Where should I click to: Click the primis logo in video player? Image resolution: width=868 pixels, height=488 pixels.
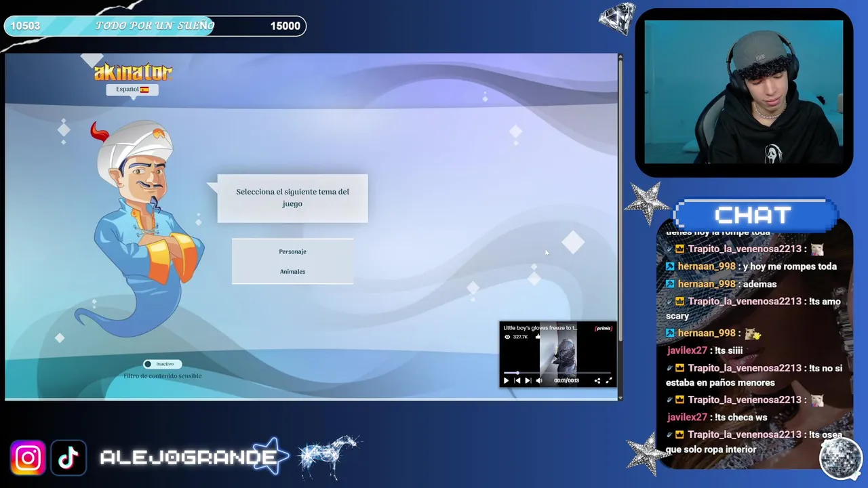(x=604, y=328)
